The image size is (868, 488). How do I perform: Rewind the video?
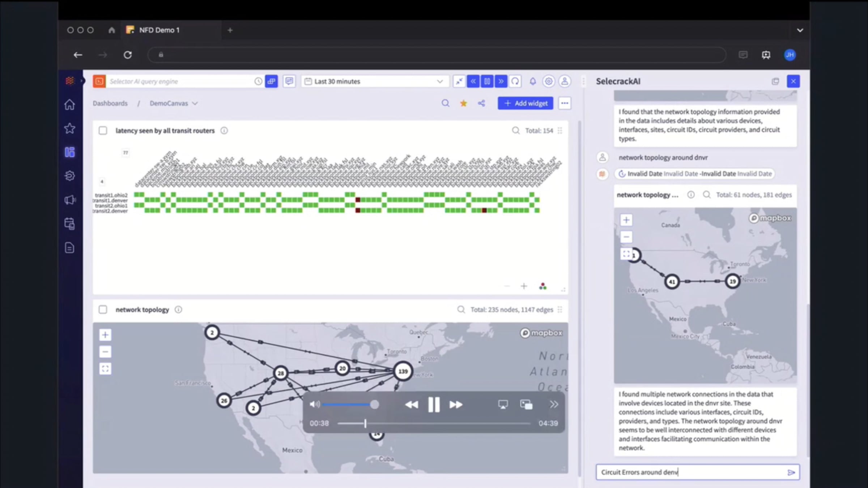(411, 404)
